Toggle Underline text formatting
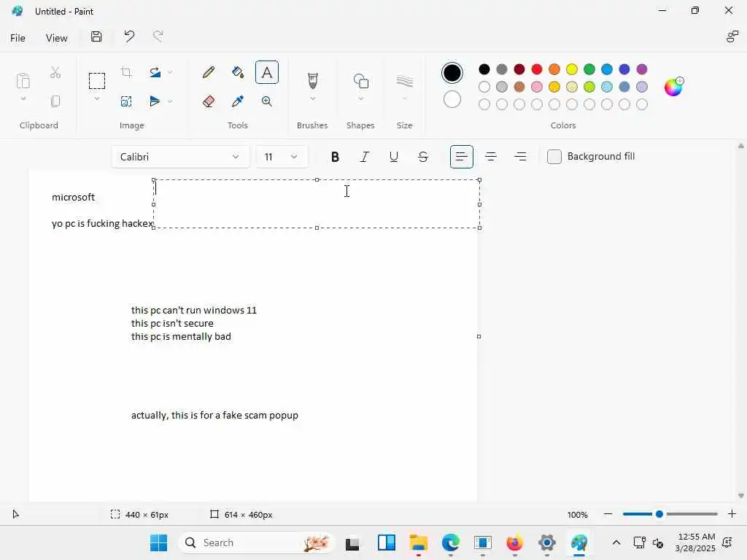Screen dimensions: 747x560 pyautogui.click(x=393, y=157)
